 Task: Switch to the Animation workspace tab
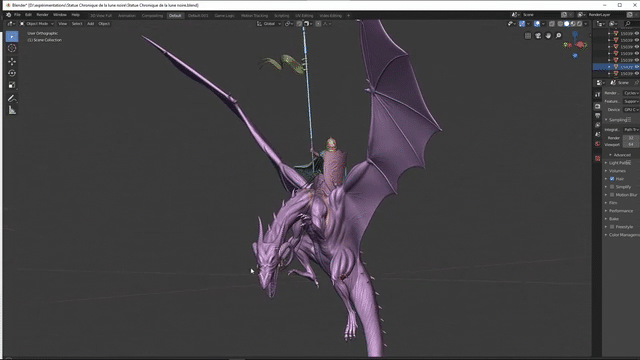(x=127, y=16)
